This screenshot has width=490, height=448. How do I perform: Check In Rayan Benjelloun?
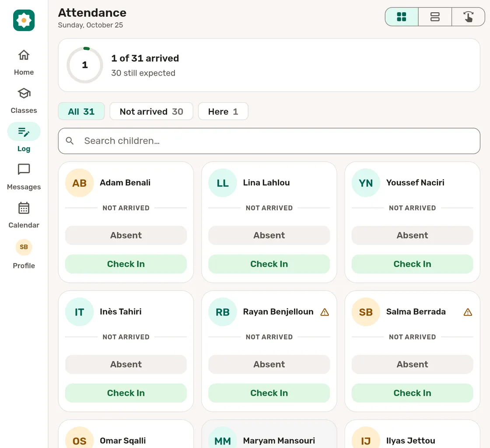(269, 393)
